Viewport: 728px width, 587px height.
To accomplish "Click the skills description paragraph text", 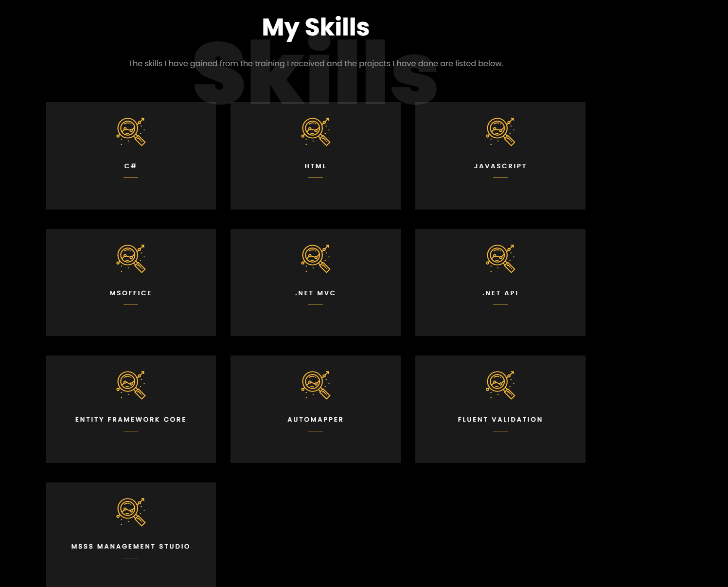I will pos(316,63).
